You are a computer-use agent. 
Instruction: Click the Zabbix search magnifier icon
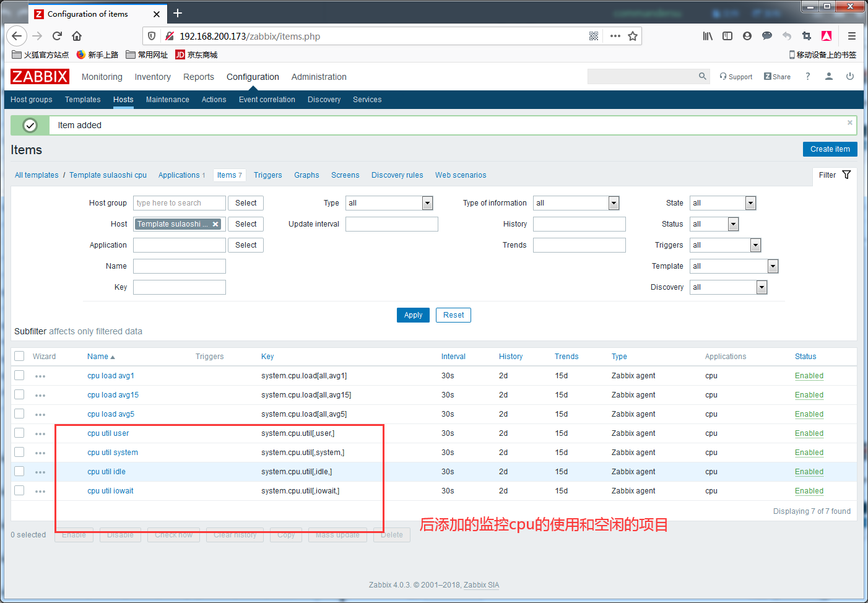pyautogui.click(x=702, y=76)
